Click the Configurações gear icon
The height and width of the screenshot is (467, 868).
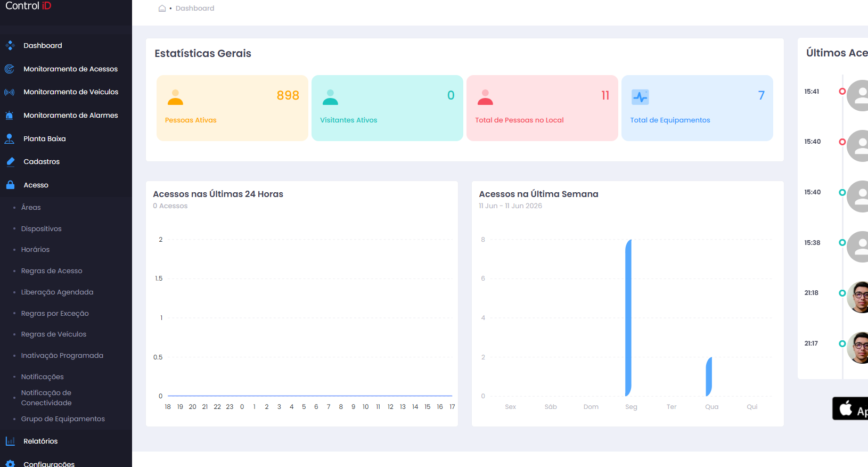10,463
